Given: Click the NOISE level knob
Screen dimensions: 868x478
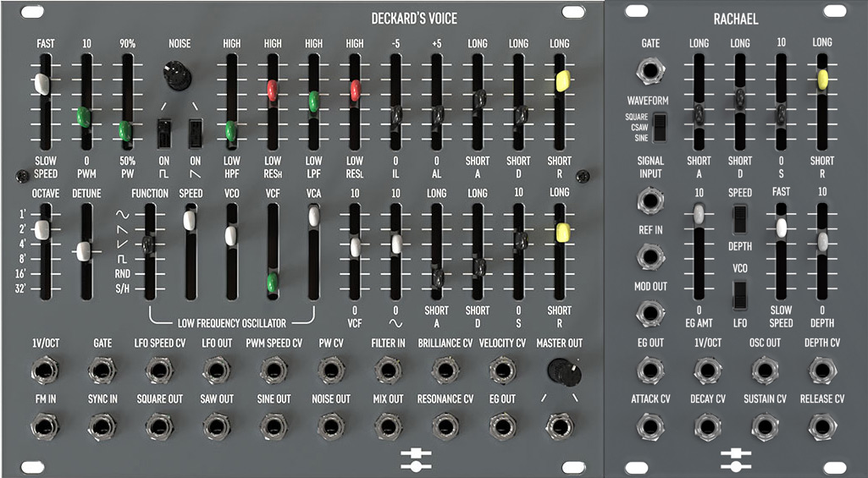Looking at the screenshot, I should point(180,77).
